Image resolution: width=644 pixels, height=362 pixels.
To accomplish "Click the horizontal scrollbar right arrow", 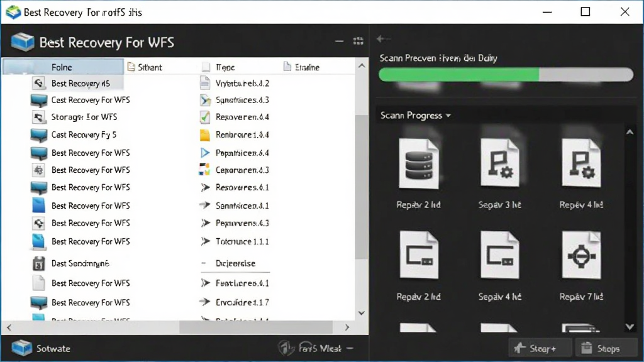I will pyautogui.click(x=347, y=327).
